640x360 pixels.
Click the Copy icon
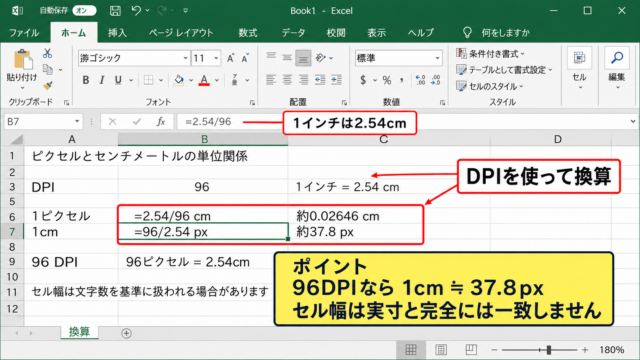48,70
